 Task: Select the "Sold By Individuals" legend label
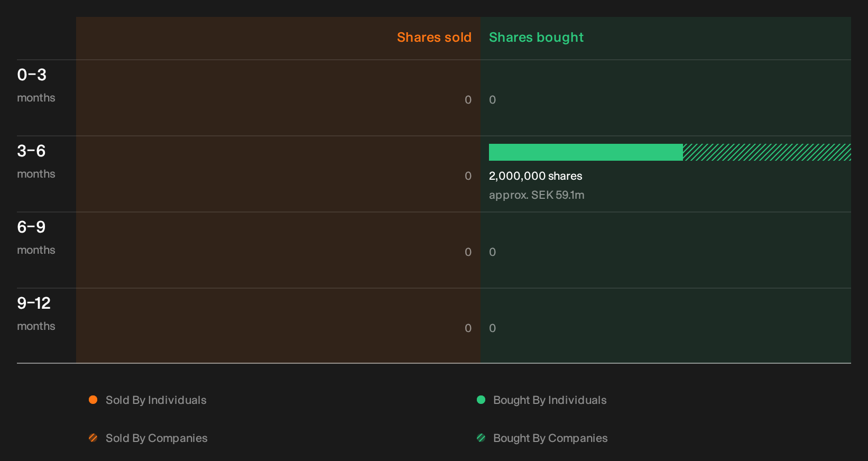click(156, 400)
